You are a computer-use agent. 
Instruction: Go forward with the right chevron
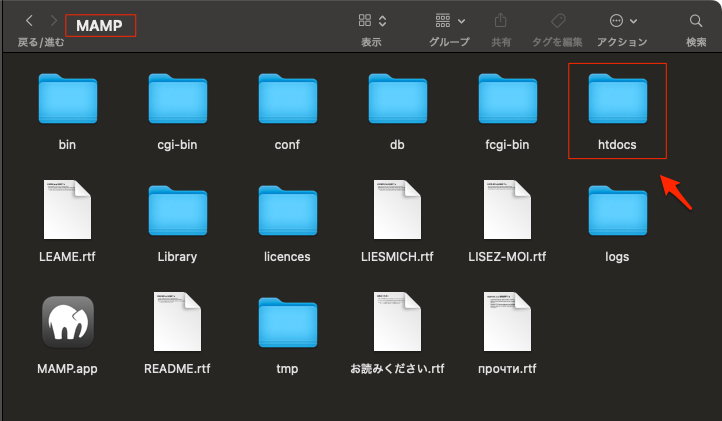pyautogui.click(x=54, y=21)
